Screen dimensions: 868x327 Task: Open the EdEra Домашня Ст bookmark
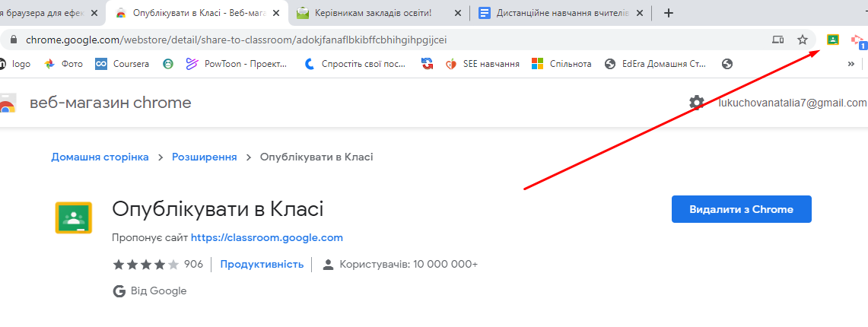pos(656,64)
